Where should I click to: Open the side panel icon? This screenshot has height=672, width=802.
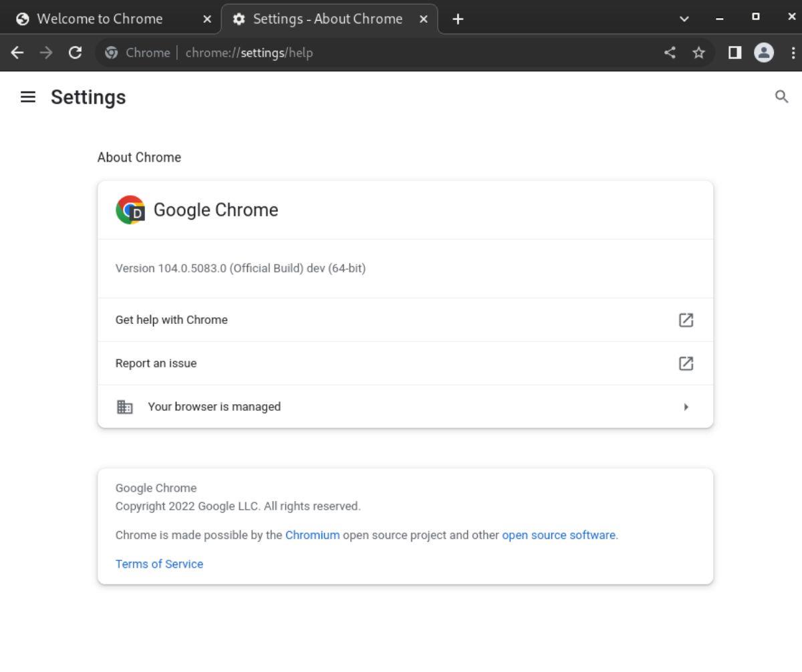pyautogui.click(x=733, y=52)
